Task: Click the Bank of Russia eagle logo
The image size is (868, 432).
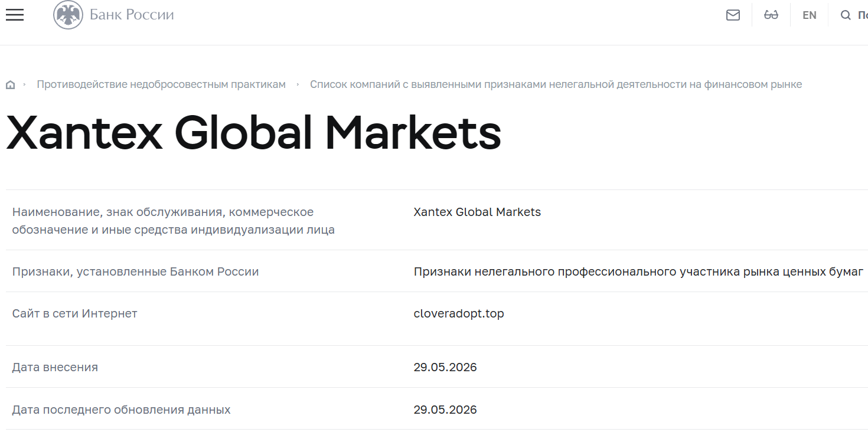Action: [x=68, y=15]
